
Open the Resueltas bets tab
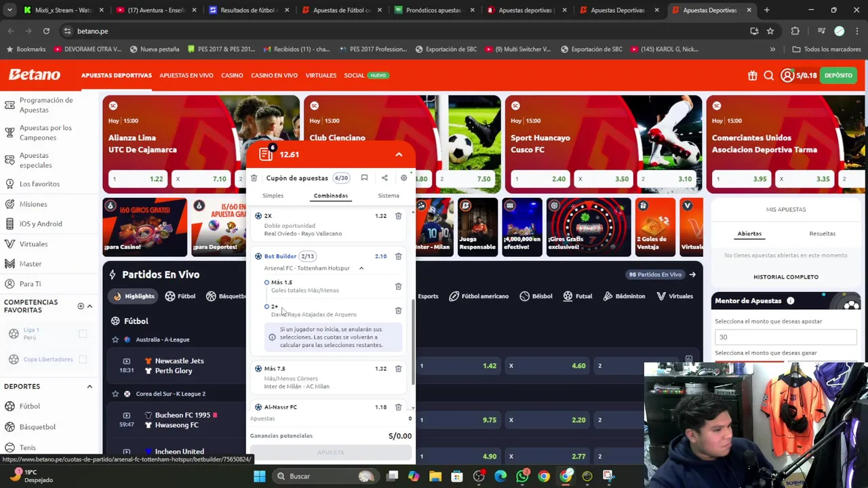point(822,234)
